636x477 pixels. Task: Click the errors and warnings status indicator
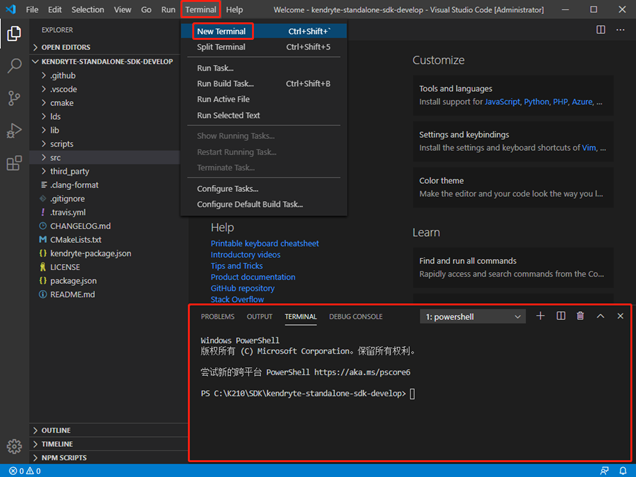click(x=25, y=471)
